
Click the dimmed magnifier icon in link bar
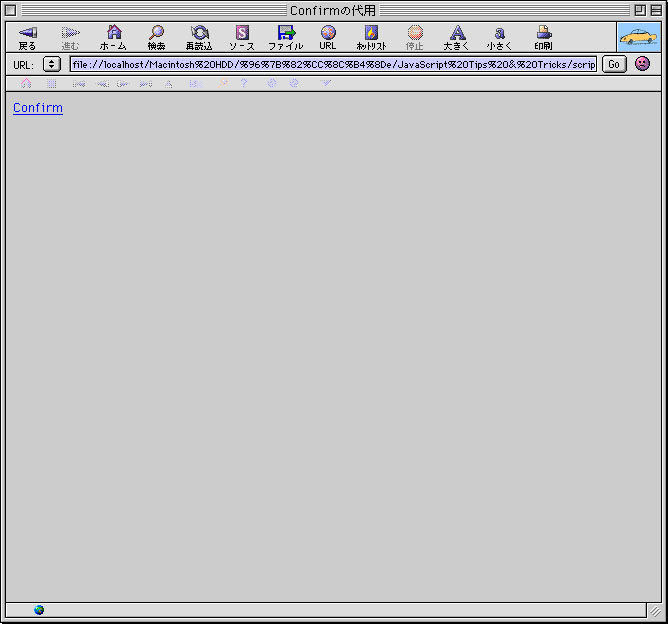pos(223,83)
